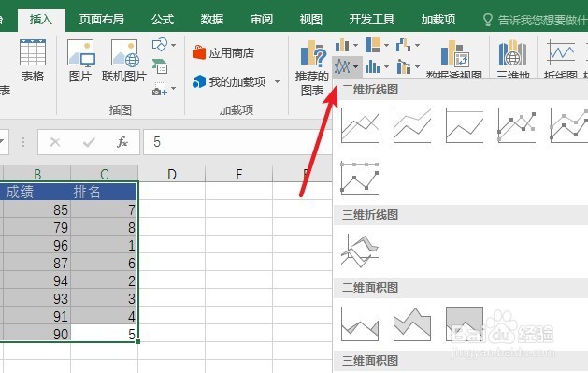The width and height of the screenshot is (588, 373).
Task: Choose basic 2D area chart thumbnail
Action: pos(360,323)
